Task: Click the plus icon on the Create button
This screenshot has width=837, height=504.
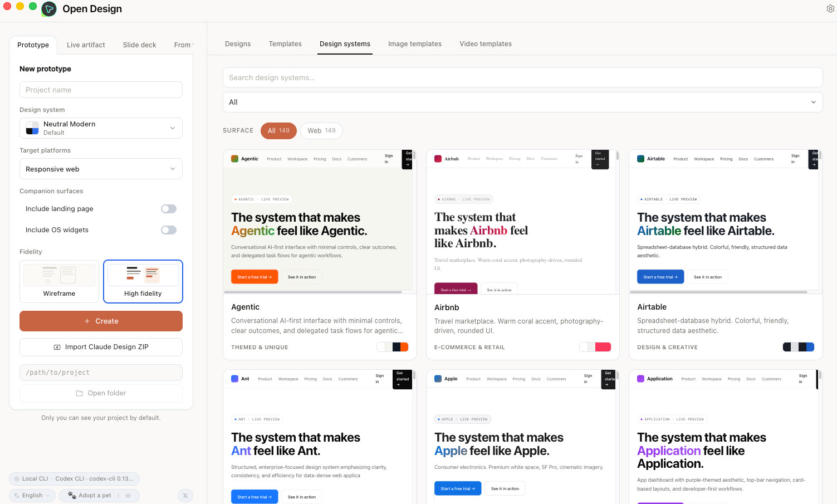Action: (87, 321)
